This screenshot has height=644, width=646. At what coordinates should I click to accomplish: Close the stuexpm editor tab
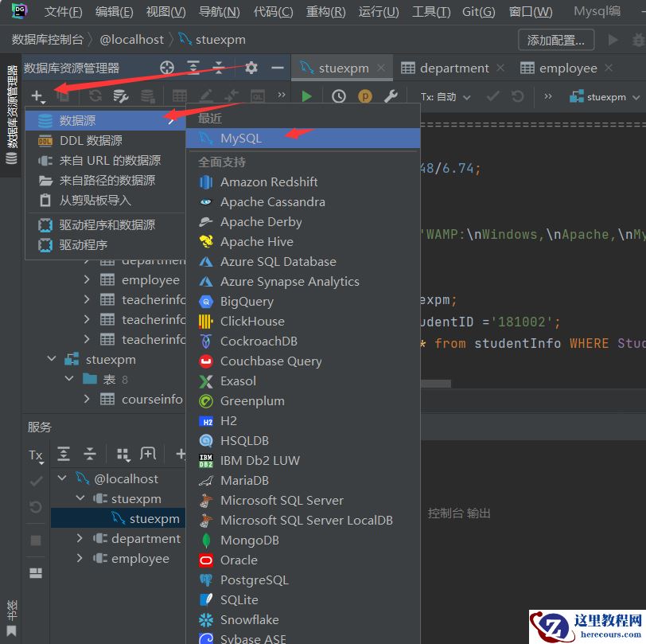382,68
